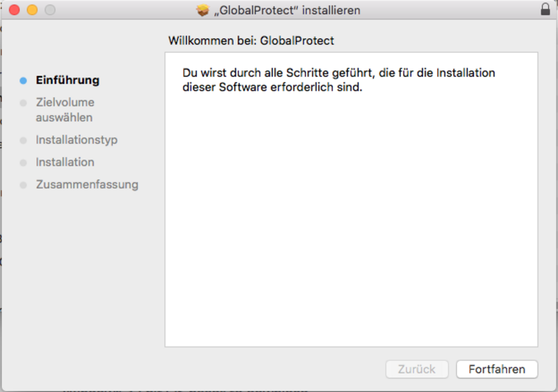The height and width of the screenshot is (392, 558).
Task: Continue with the Fortfahren button
Action: coord(497,369)
